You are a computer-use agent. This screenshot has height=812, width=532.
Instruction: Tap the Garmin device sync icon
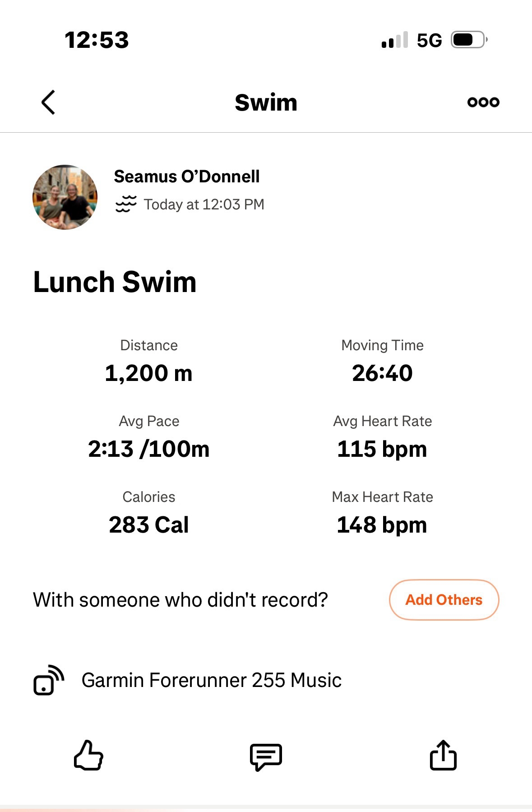point(49,680)
